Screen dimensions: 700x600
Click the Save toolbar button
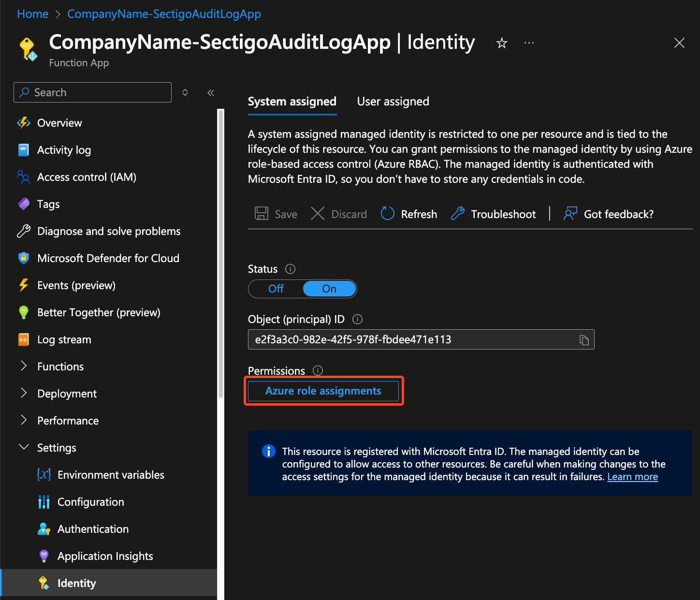(276, 214)
